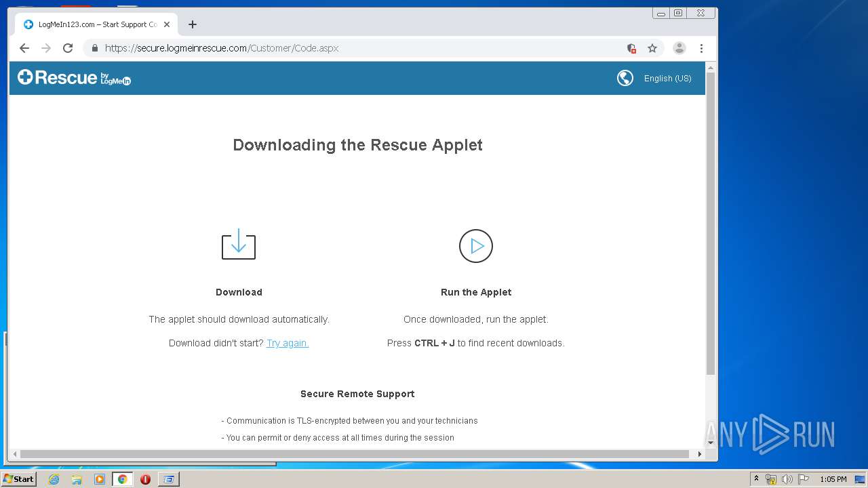Click the Secure Remote Support heading
The image size is (868, 488).
click(357, 394)
